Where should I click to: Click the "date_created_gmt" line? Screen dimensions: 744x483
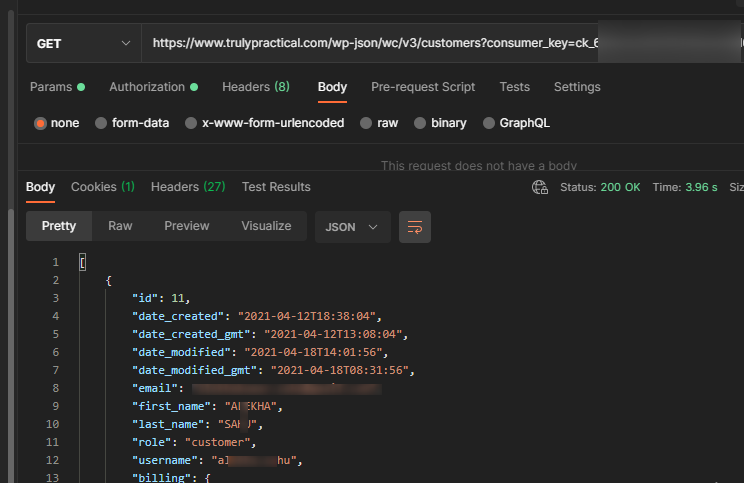270,334
